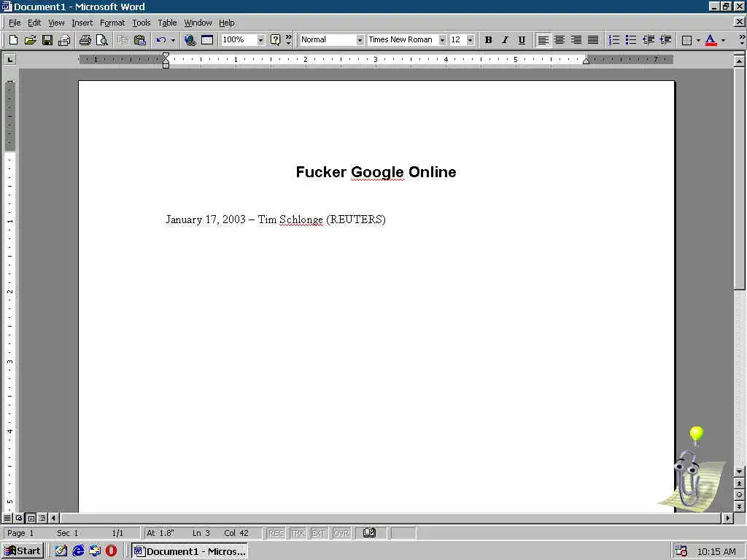Open the Zoom 100% dropdown
The height and width of the screenshot is (560, 747).
[x=260, y=40]
